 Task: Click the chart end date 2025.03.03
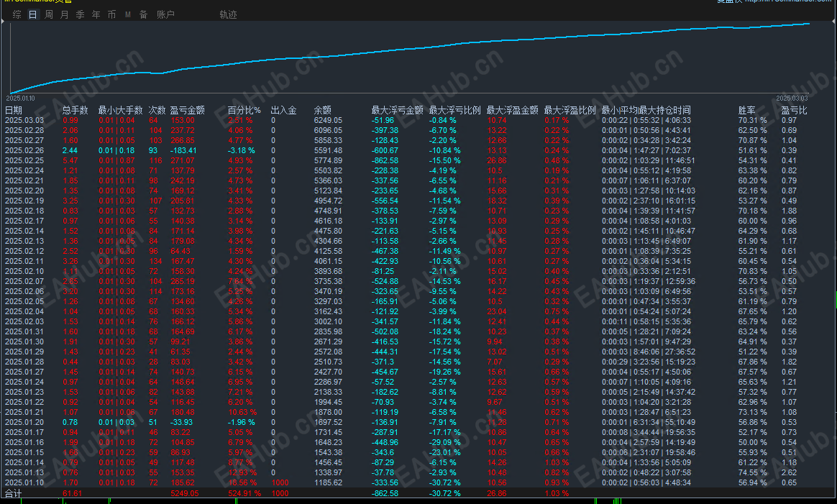792,98
